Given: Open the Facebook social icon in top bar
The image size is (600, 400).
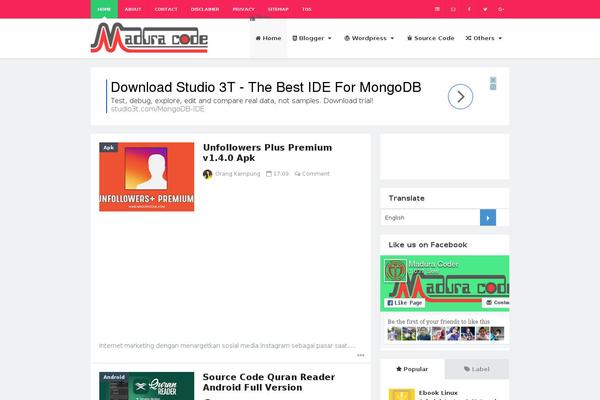Looking at the screenshot, I should (x=469, y=9).
